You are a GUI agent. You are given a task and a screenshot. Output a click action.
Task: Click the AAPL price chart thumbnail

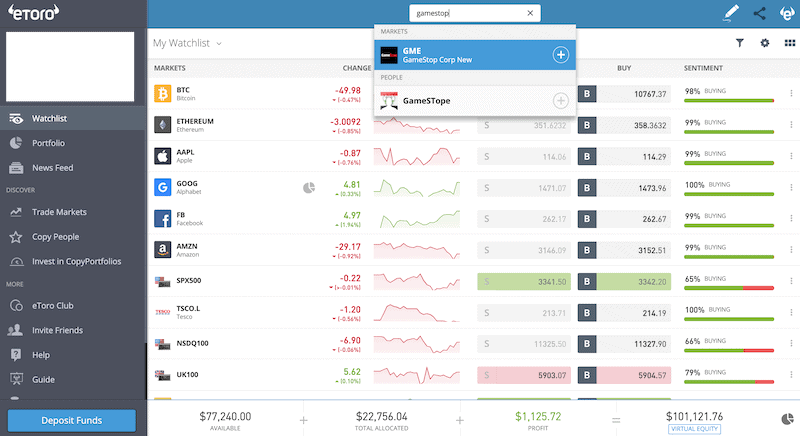(417, 156)
